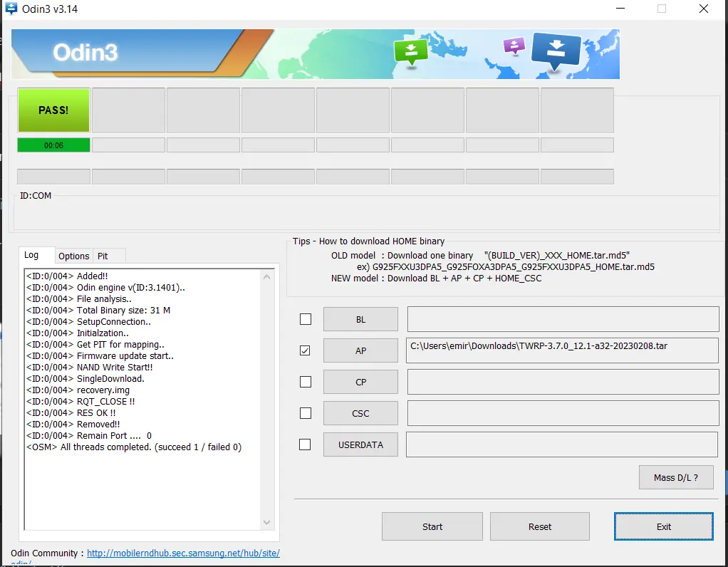728x567 pixels.
Task: Uncheck the AP checkbox
Action: pos(305,350)
